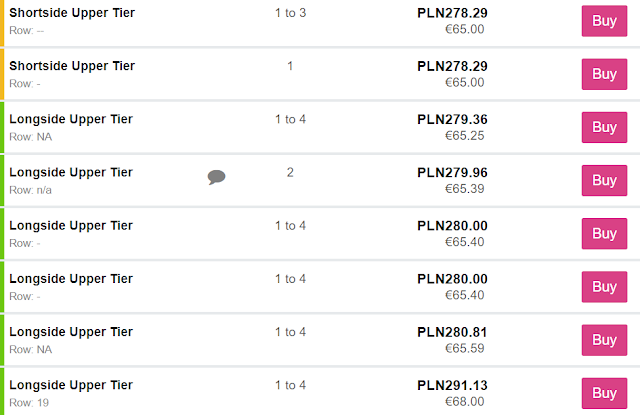Buy the PLN279.96 Longside ticket
The height and width of the screenshot is (415, 640).
coord(604,180)
